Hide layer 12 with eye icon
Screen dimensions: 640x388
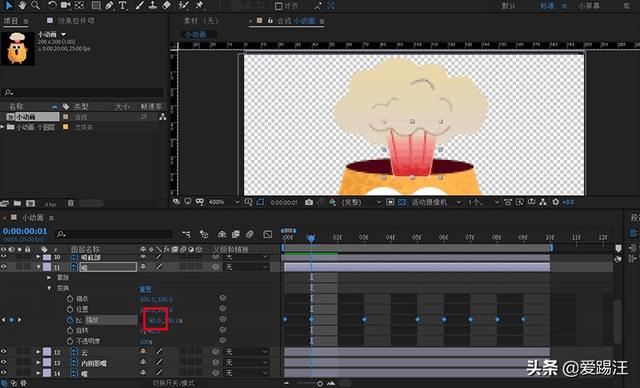coord(4,351)
